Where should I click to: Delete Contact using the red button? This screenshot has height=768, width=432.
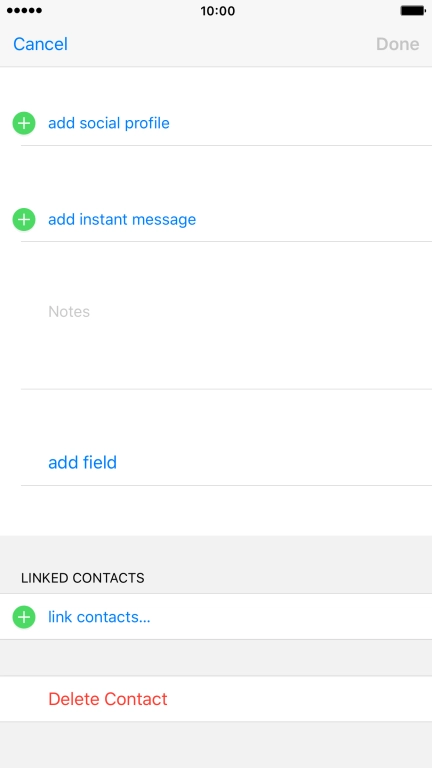[108, 699]
